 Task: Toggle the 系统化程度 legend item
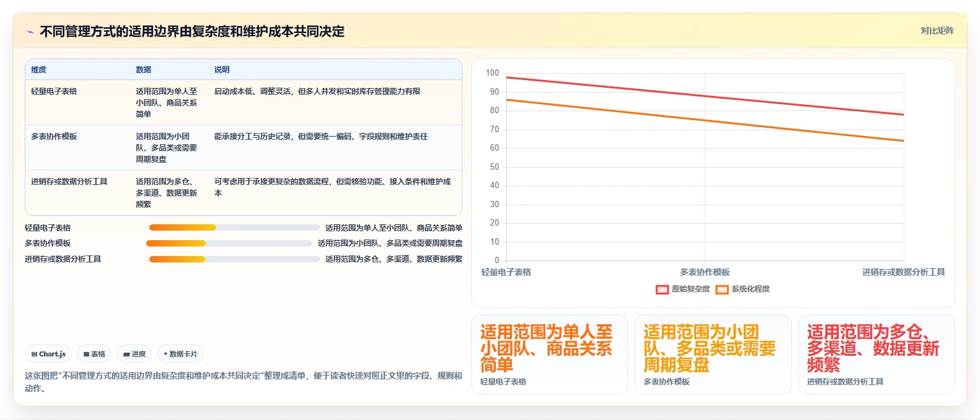(x=742, y=289)
